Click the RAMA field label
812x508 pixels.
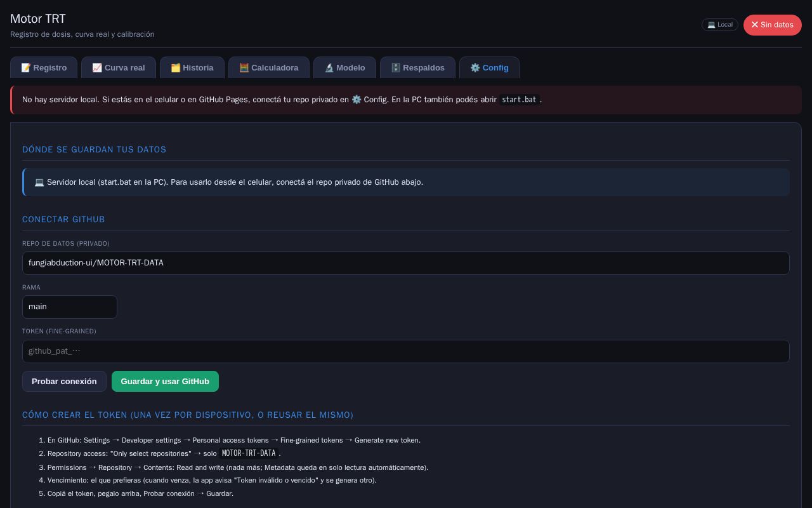tap(31, 287)
